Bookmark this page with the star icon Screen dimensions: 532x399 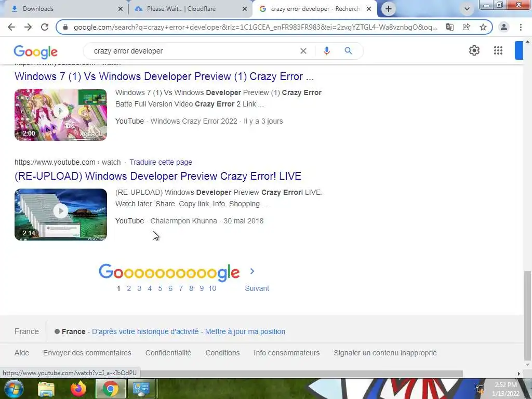coord(483,27)
